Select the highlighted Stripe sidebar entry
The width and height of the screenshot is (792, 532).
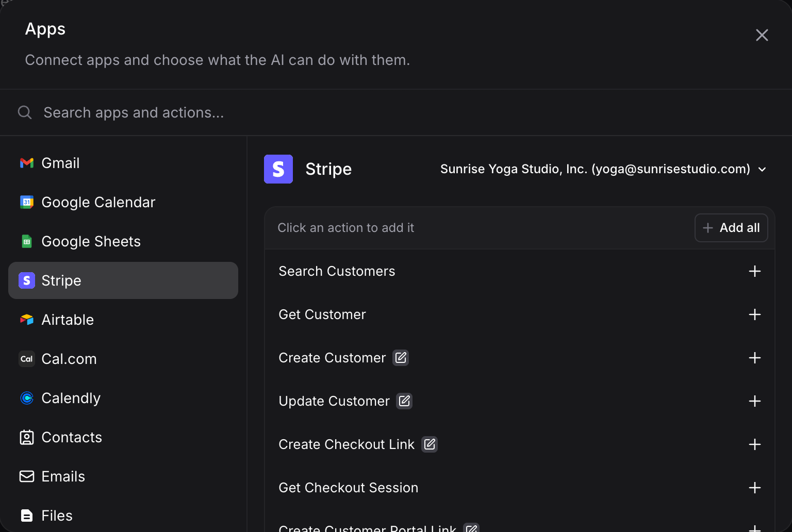pyautogui.click(x=123, y=280)
